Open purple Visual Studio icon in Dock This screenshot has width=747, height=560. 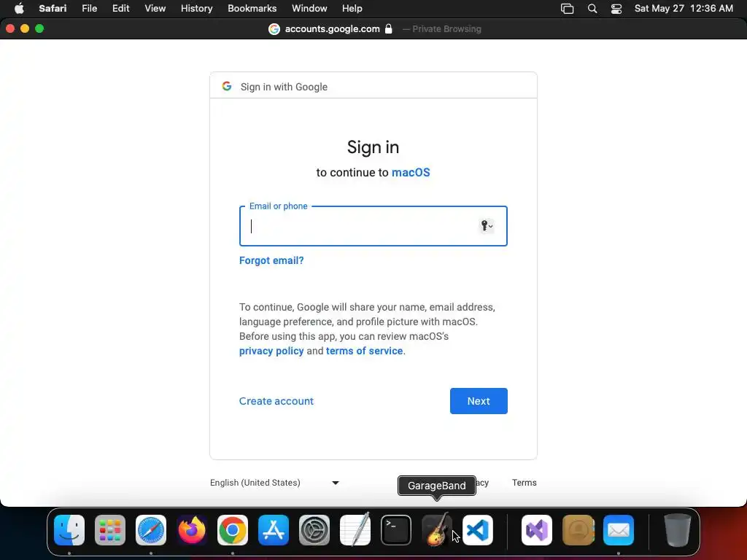point(537,530)
